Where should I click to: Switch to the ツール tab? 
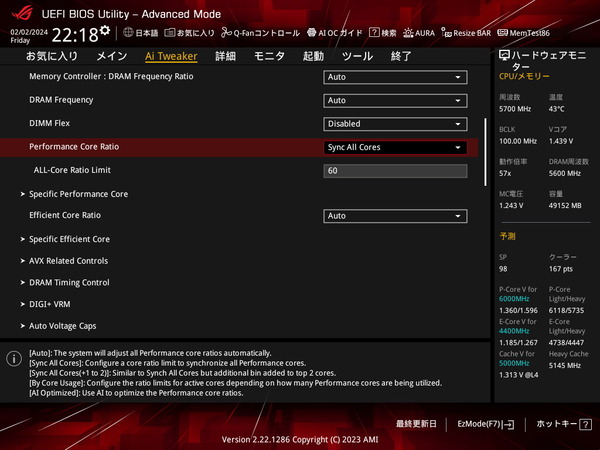click(357, 56)
